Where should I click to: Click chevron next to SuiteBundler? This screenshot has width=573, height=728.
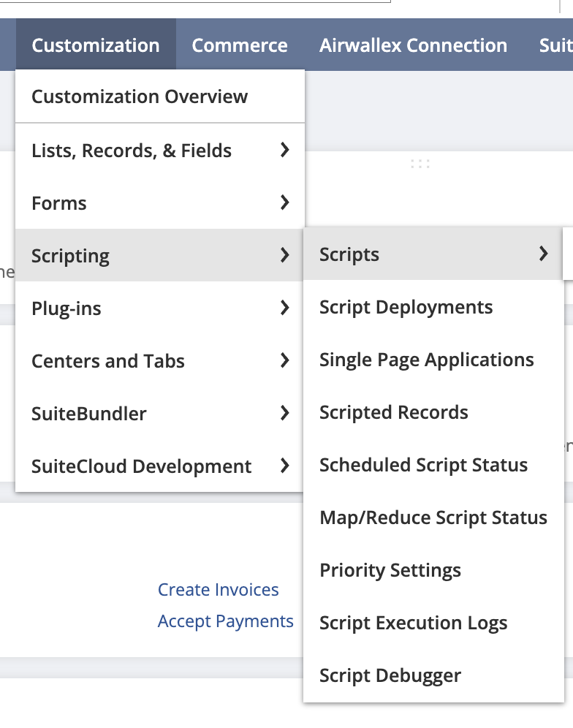coord(285,413)
